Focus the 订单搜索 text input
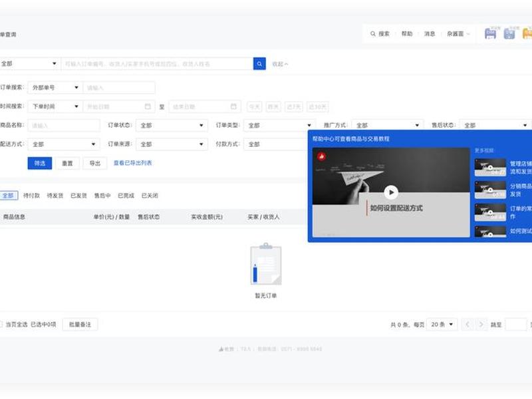The width and height of the screenshot is (532, 399). pos(119,88)
